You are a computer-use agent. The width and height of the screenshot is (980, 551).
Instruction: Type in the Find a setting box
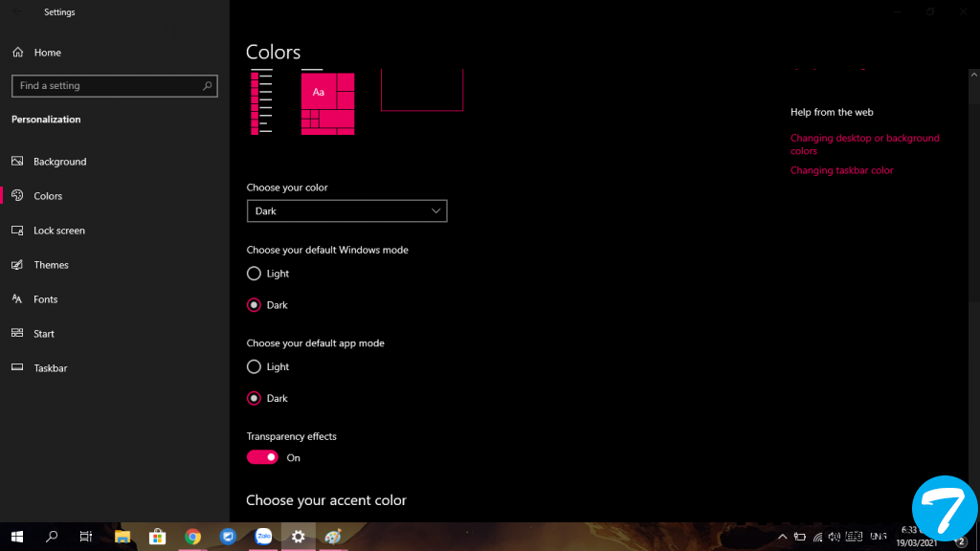pos(105,86)
